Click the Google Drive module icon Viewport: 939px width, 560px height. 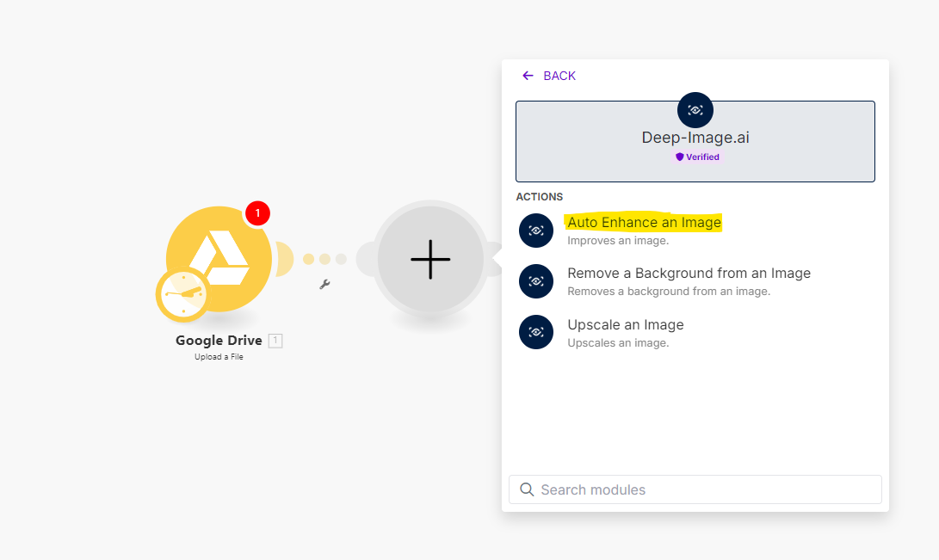pyautogui.click(x=218, y=258)
